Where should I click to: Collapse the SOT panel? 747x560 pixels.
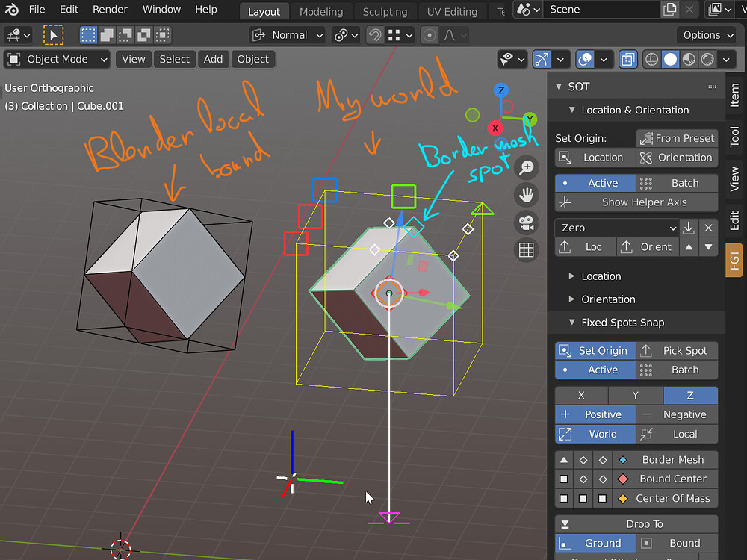point(558,87)
